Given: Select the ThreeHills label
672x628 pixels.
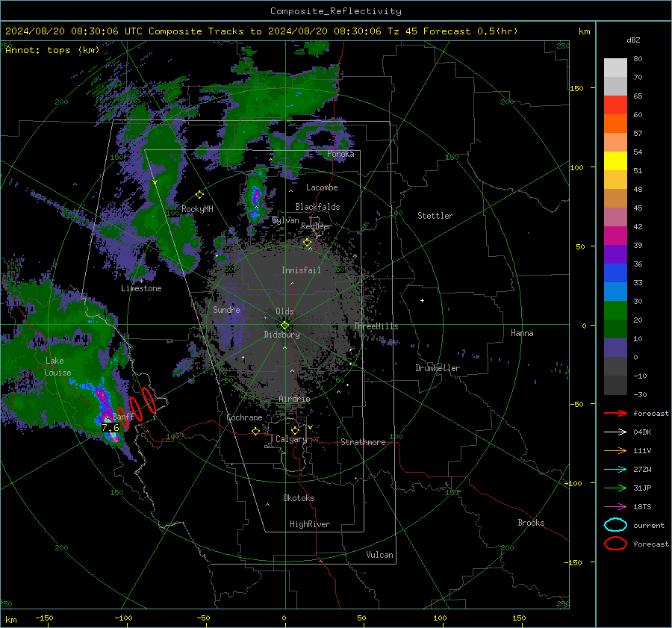Looking at the screenshot, I should coord(376,326).
